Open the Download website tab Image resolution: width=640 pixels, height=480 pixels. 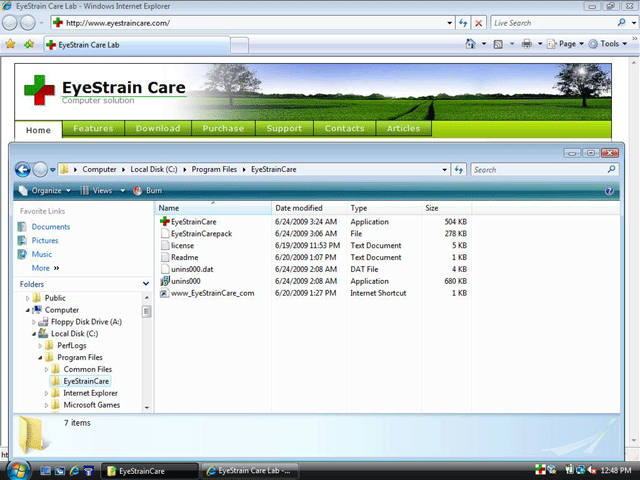click(x=158, y=128)
